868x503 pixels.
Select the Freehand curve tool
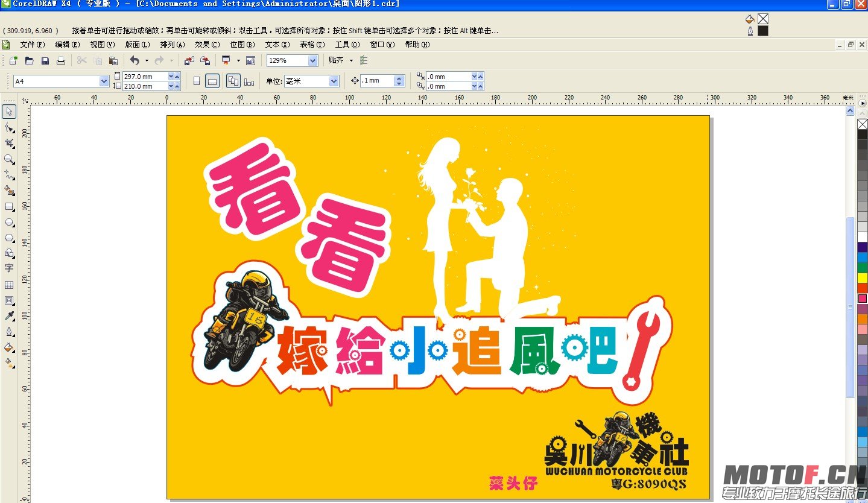coord(9,174)
